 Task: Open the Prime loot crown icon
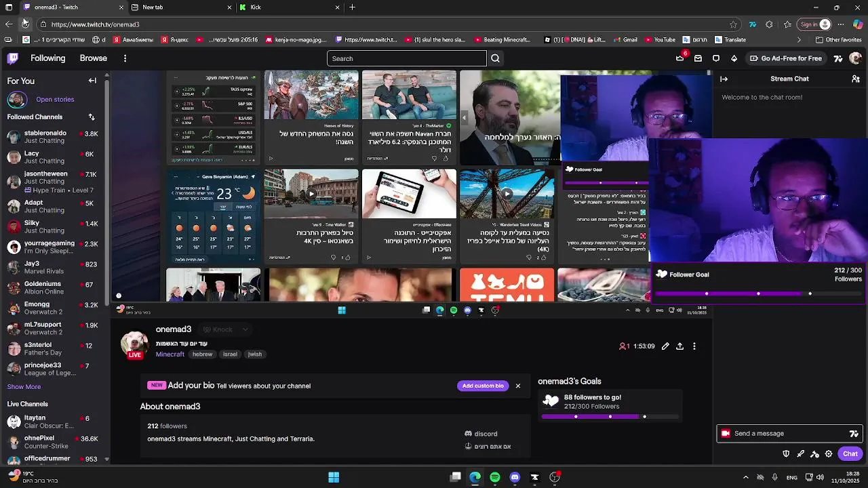(x=680, y=58)
